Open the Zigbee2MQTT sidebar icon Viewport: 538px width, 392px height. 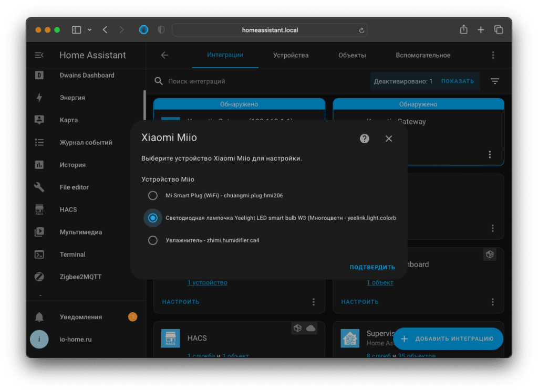point(39,277)
